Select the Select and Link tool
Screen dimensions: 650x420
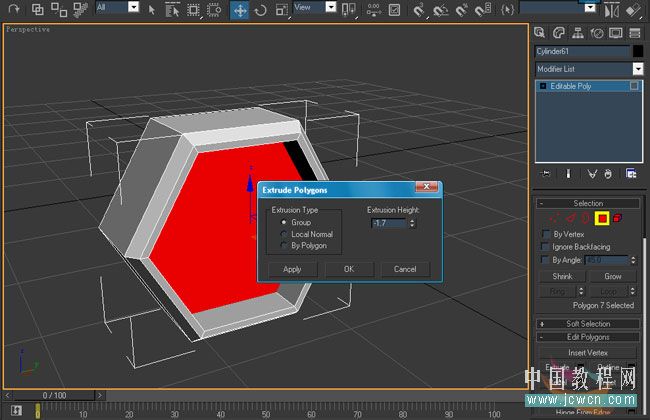click(38, 9)
